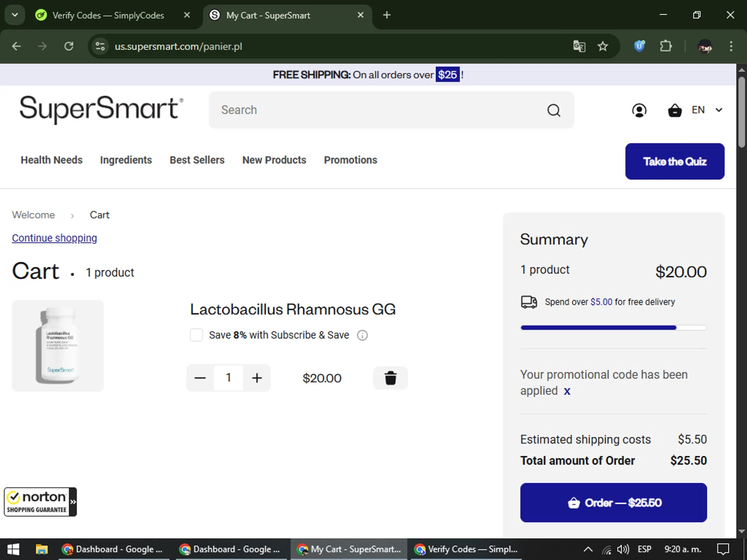Bookmark this page with star icon

(x=603, y=46)
